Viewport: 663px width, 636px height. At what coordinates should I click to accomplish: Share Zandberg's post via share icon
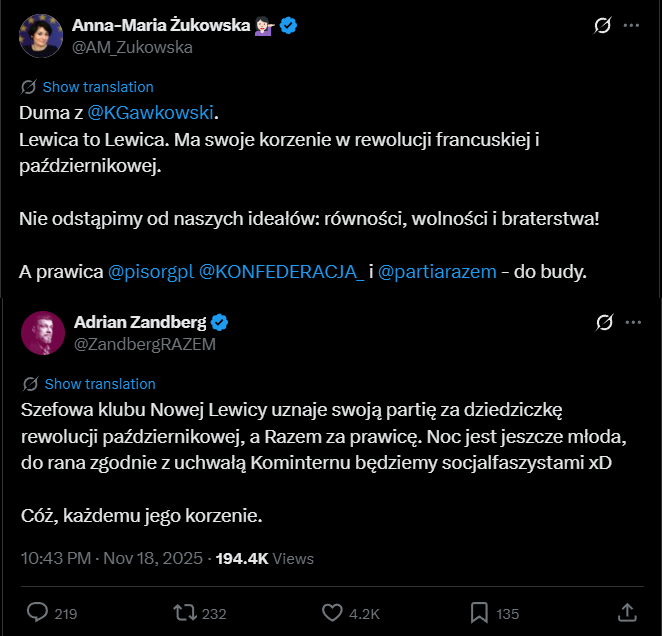pos(627,612)
